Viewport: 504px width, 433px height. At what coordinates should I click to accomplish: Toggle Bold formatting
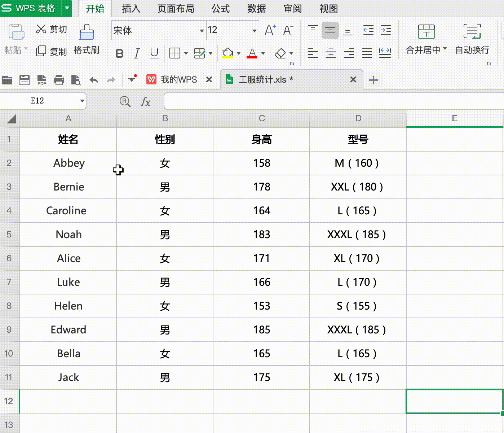pyautogui.click(x=120, y=53)
